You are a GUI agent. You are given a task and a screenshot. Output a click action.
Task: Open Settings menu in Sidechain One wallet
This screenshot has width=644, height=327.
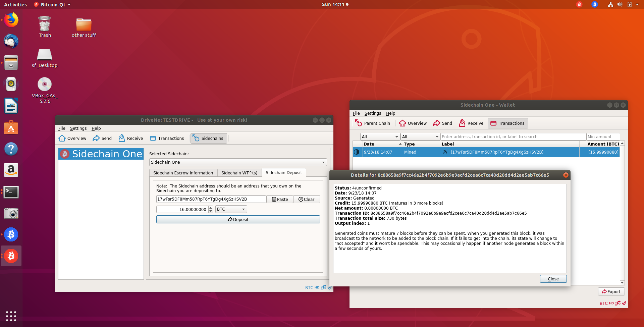373,113
